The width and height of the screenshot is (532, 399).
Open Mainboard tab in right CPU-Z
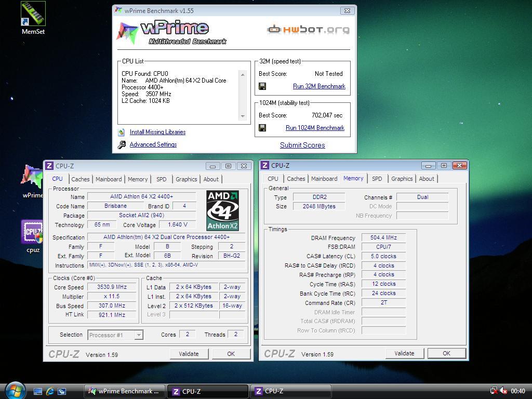pos(324,179)
